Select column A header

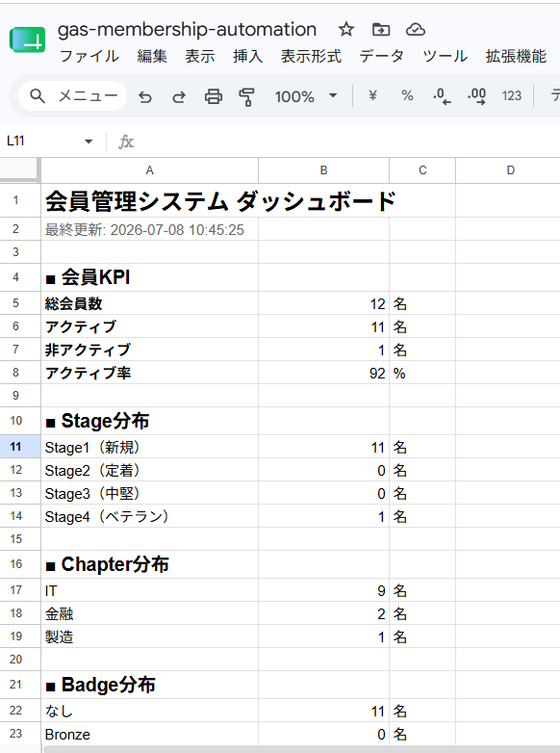click(x=150, y=170)
